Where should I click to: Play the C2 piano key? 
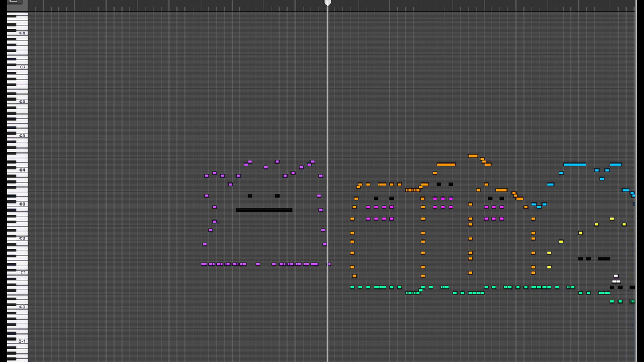(x=17, y=239)
